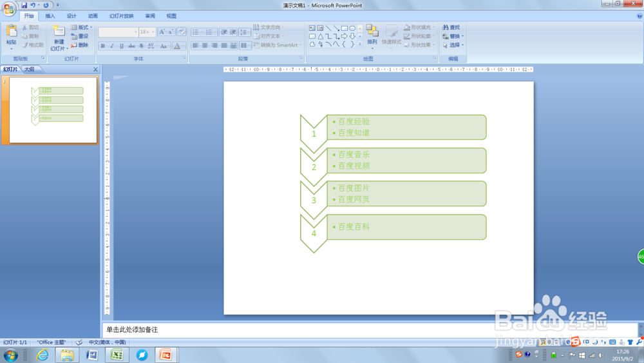
Task: Open Excel from the Windows taskbar
Action: pyautogui.click(x=117, y=355)
